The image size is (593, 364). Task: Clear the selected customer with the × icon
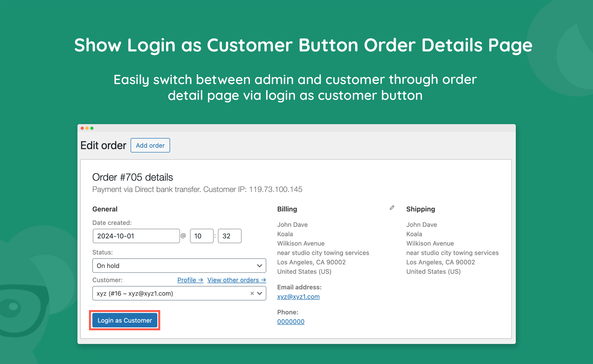252,293
